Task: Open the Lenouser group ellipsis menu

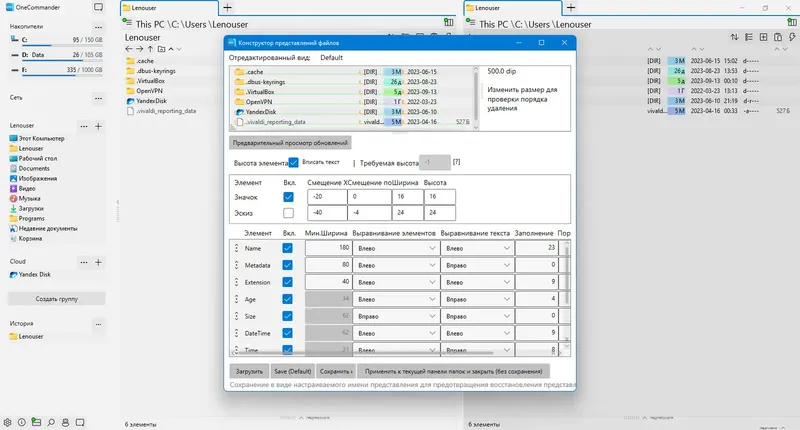Action: 84,126
